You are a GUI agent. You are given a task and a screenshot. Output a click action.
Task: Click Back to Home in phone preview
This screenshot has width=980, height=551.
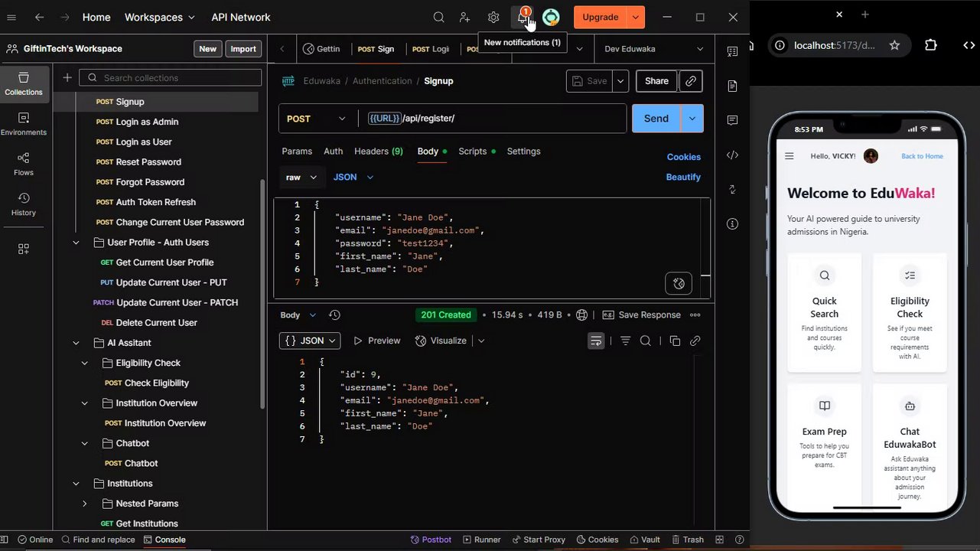coord(922,156)
